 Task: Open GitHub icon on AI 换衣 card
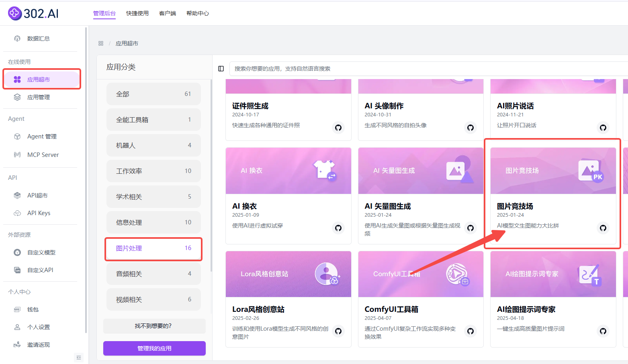click(338, 228)
